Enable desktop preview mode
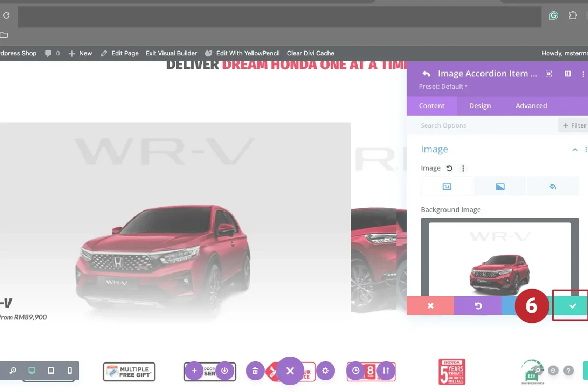 pos(32,371)
